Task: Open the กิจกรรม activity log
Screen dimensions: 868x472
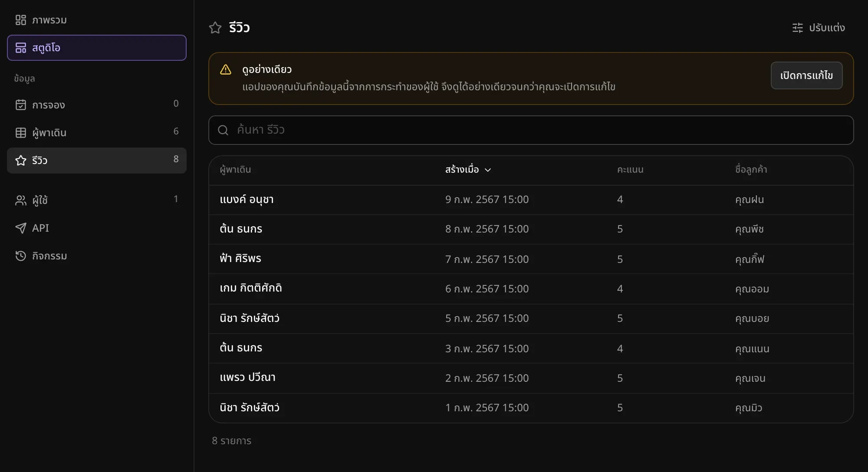Action: (97, 256)
